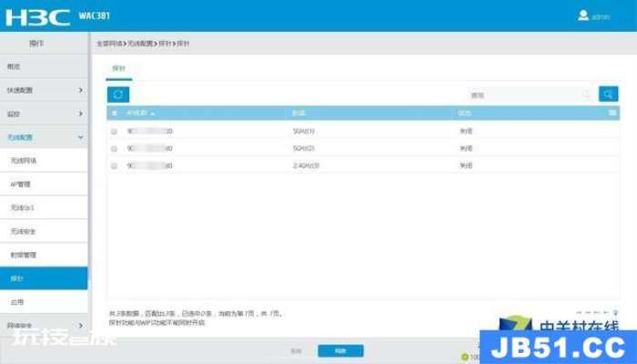Image resolution: width=637 pixels, height=364 pixels.
Task: Open 概览 in the sidebar
Action: click(x=44, y=66)
